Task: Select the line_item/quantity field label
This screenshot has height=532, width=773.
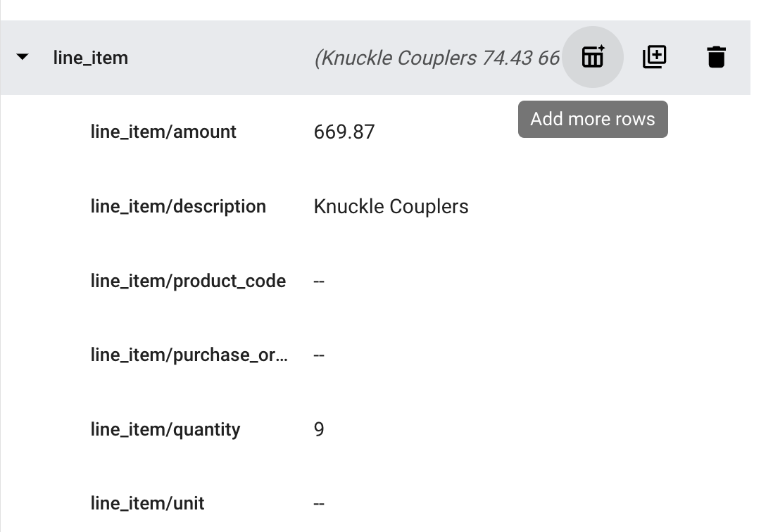Action: pyautogui.click(x=165, y=429)
